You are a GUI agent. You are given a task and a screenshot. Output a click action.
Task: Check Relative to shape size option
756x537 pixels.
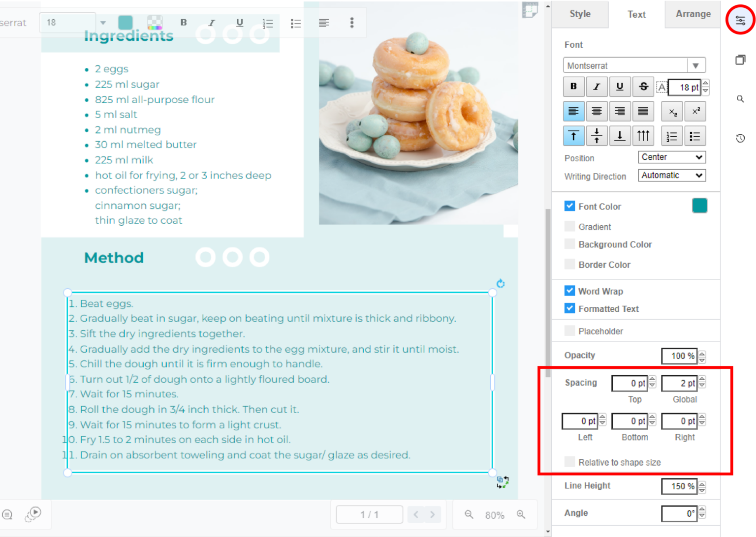(569, 462)
